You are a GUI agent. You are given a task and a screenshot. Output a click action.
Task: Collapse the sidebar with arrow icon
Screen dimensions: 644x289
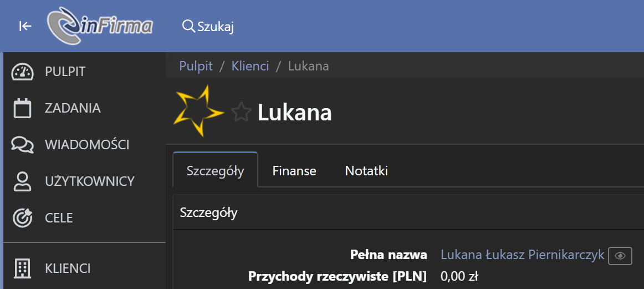(x=25, y=27)
